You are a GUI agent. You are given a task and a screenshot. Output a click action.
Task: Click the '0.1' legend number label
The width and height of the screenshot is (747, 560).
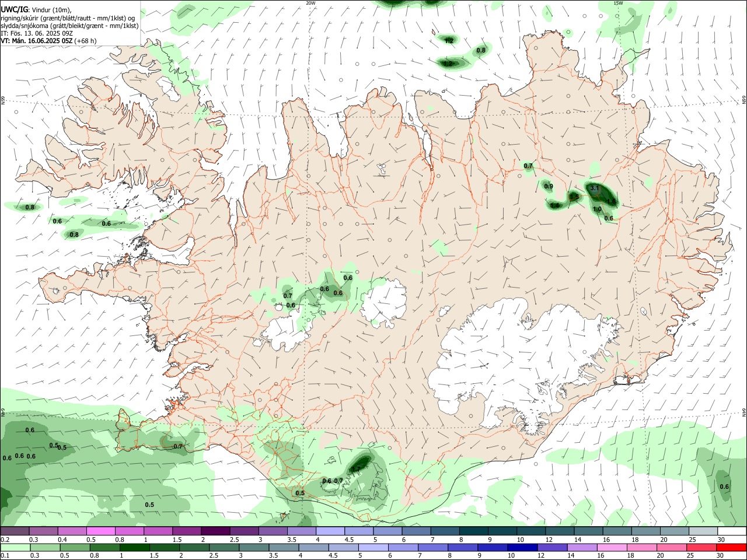pyautogui.click(x=5, y=556)
